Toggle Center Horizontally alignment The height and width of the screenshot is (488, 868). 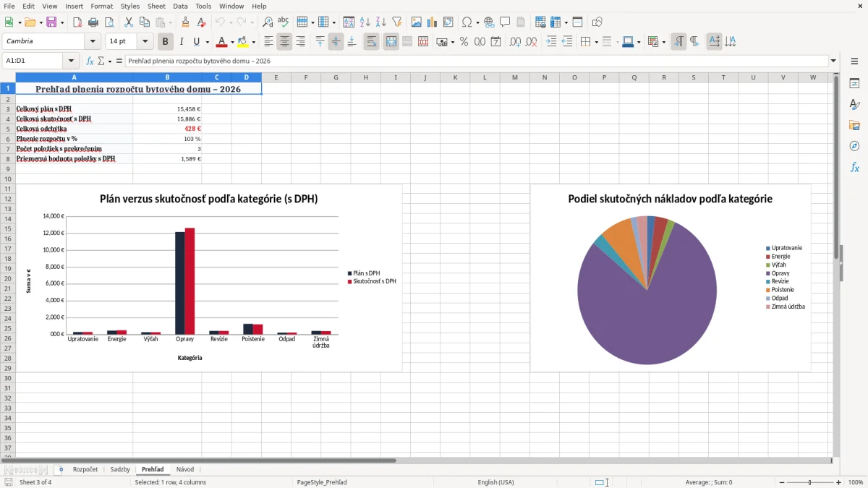point(284,41)
